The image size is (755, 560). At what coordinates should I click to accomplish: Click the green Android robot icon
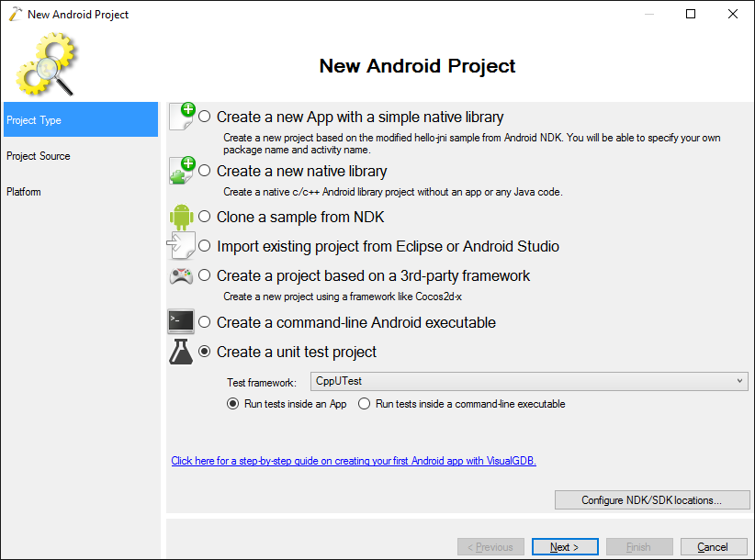point(182,217)
